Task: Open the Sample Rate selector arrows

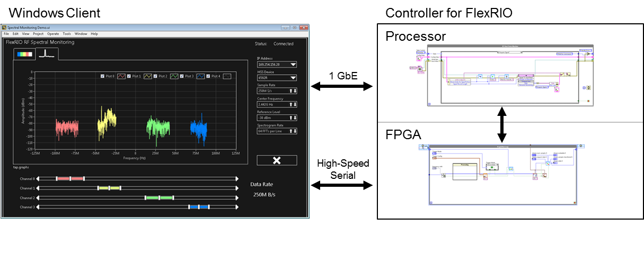Action: (293, 91)
